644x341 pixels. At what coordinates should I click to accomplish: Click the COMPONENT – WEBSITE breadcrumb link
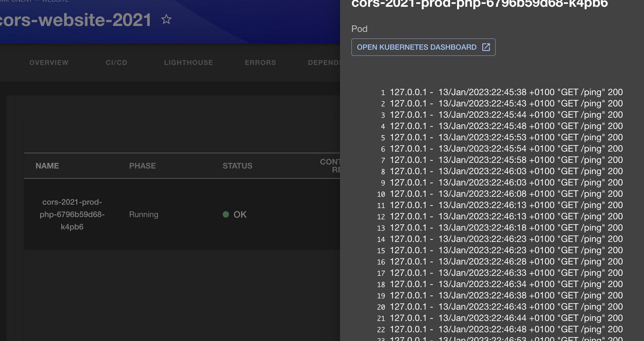[x=34, y=1]
